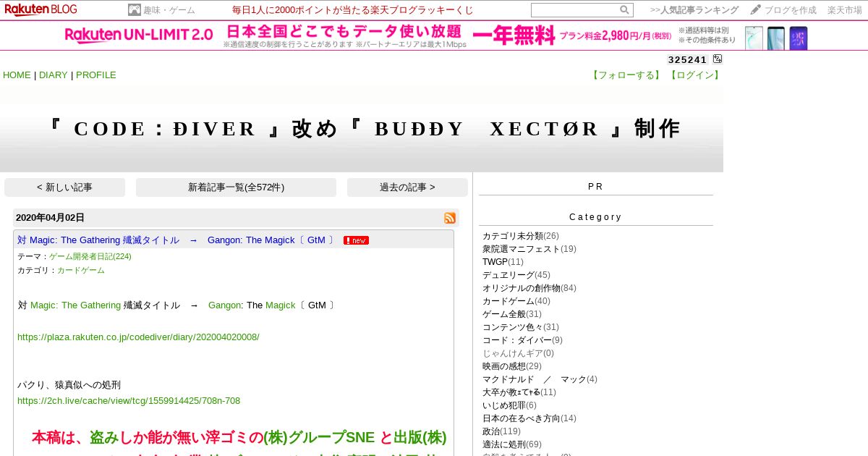
Task: Select category ゲーム全般(31)
Action: tap(512, 314)
